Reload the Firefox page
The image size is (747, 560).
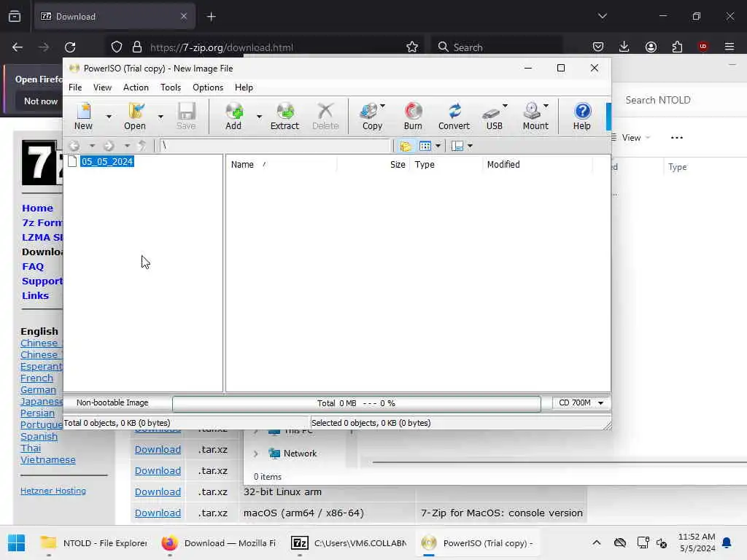point(70,47)
